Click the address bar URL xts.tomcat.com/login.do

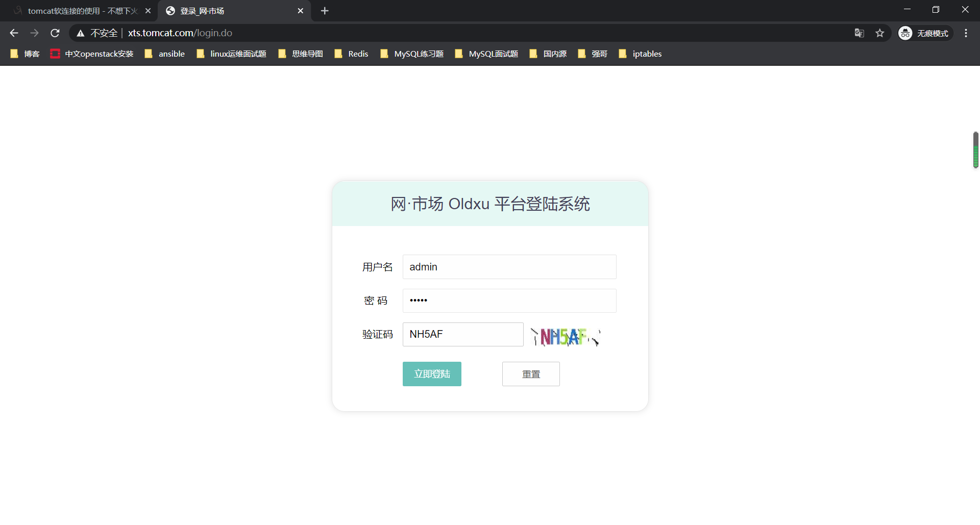pos(180,33)
